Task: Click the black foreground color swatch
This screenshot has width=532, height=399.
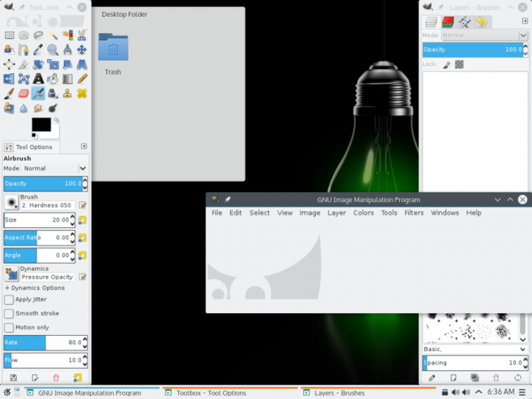Action: click(x=40, y=124)
